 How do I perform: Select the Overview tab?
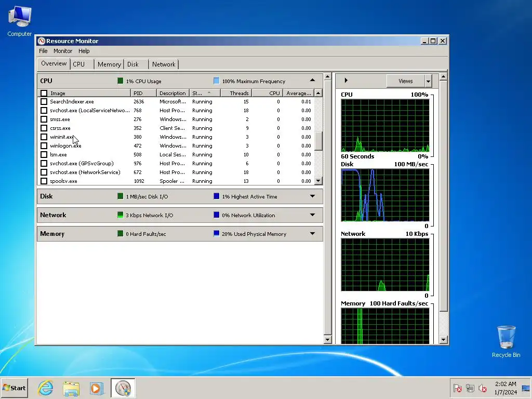point(54,63)
